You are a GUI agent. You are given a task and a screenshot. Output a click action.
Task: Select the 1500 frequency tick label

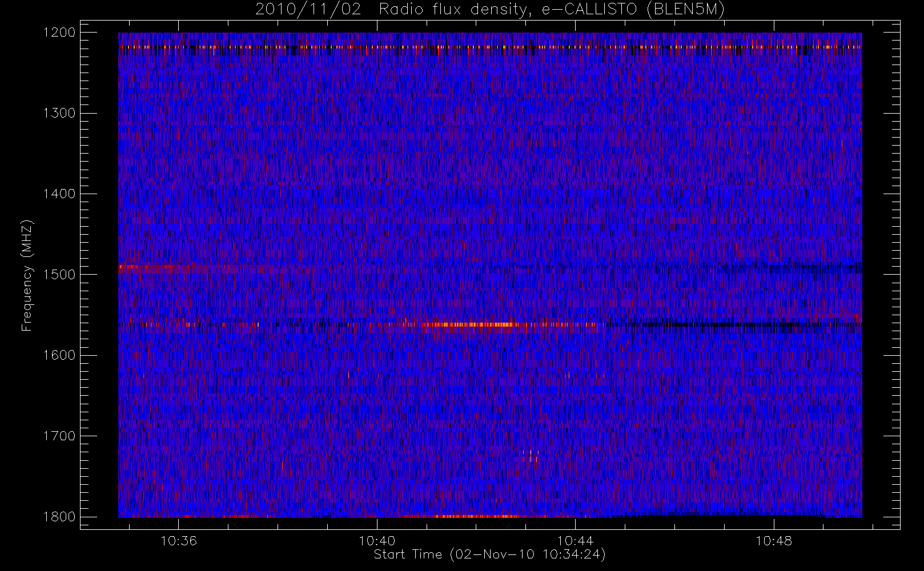pos(59,275)
